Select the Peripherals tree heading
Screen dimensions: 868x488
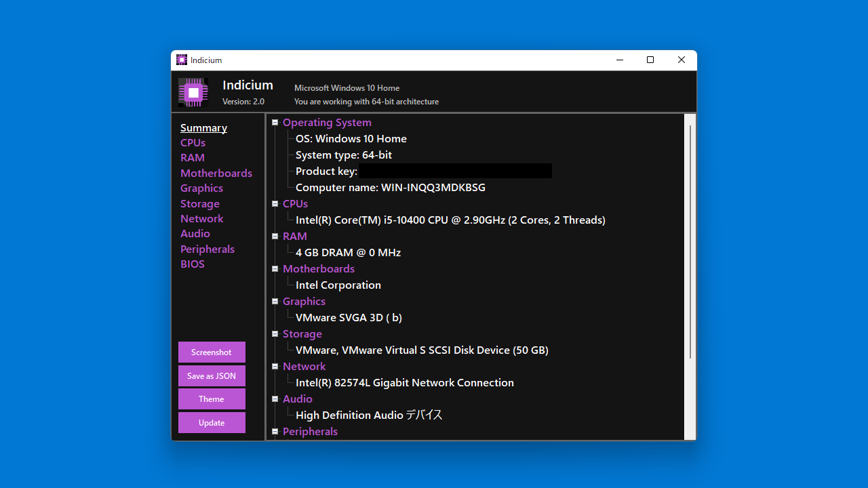310,432
